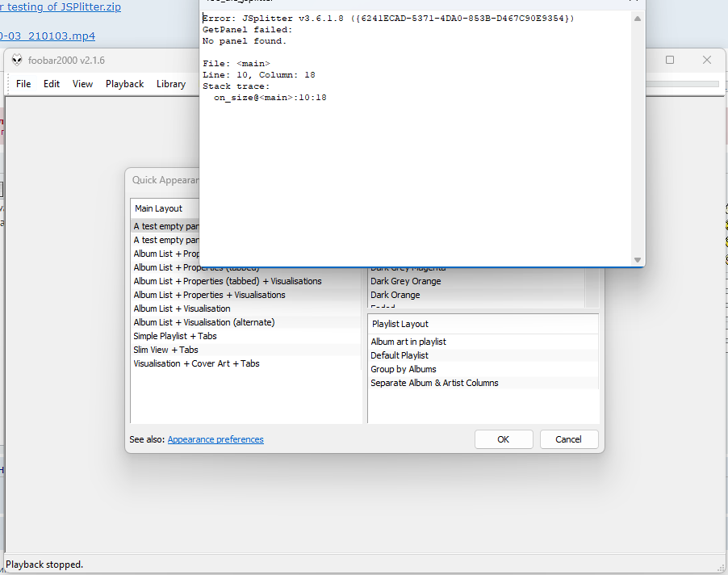Choose Visualisation + Cover Art + Tabs layout

pyautogui.click(x=196, y=363)
